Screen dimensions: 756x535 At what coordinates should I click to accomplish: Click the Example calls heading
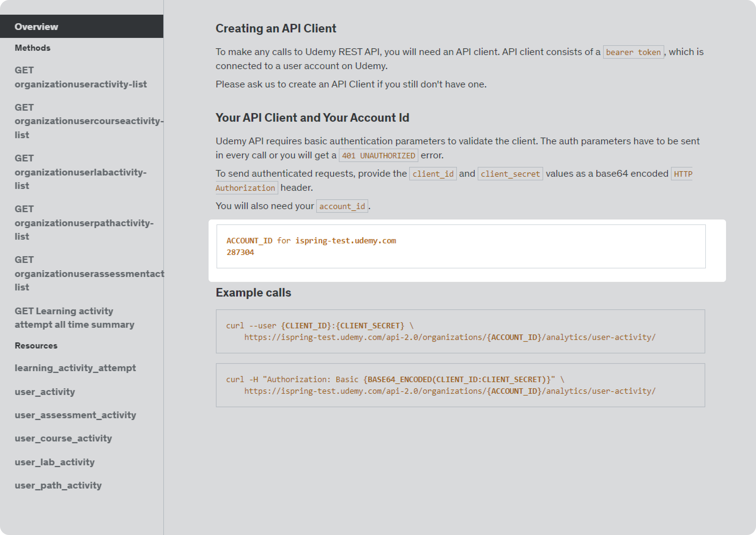(254, 293)
